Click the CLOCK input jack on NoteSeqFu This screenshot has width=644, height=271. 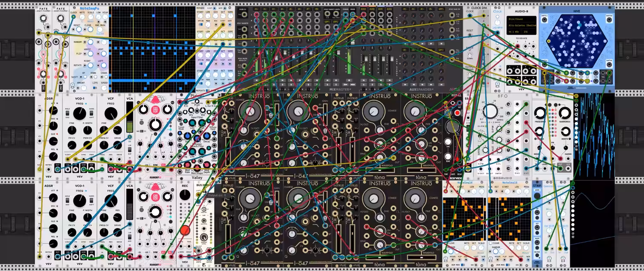(74, 17)
